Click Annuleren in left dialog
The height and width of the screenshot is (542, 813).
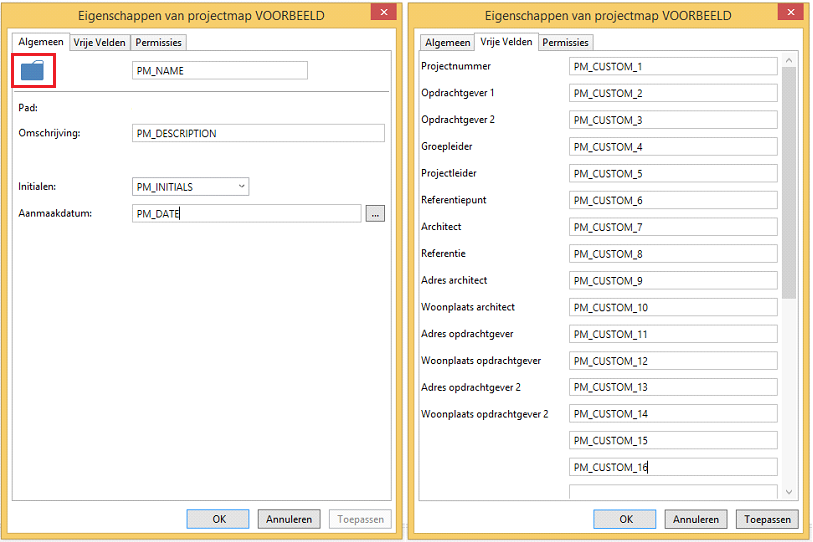click(x=289, y=519)
